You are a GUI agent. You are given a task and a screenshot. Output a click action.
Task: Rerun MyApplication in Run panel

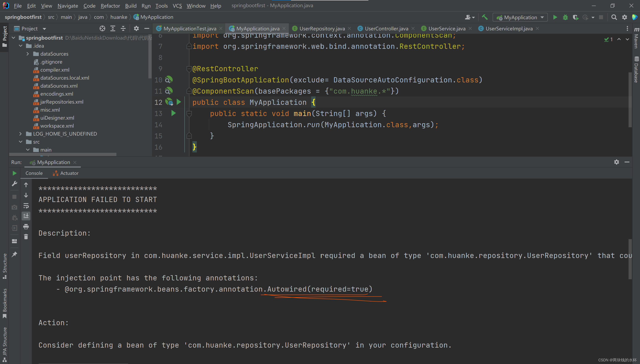[14, 173]
